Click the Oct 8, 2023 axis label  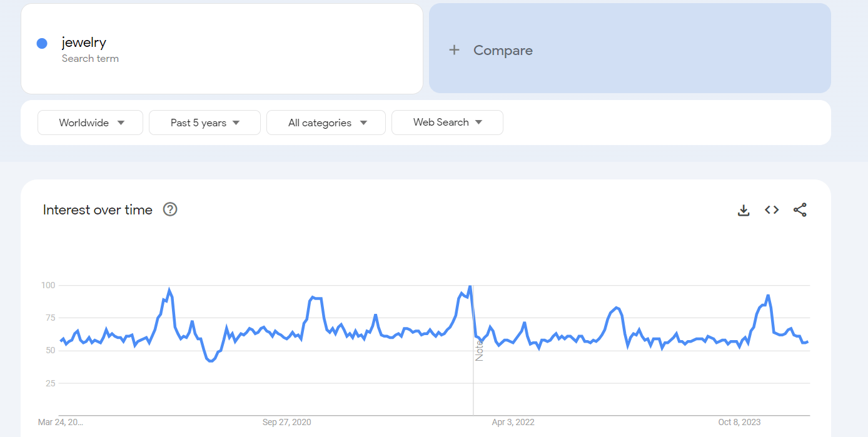[740, 422]
